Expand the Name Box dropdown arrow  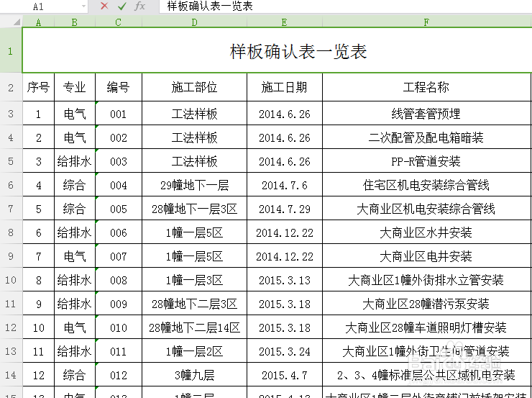(x=83, y=6)
